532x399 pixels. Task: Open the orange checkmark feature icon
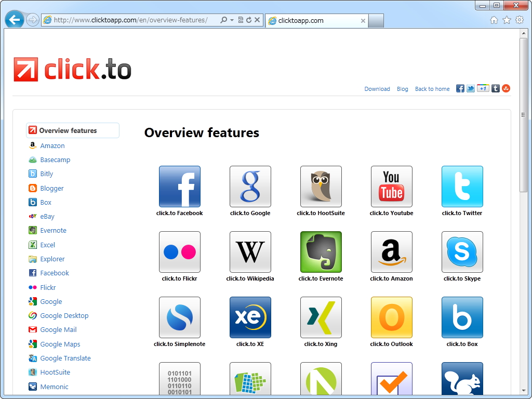pyautogui.click(x=392, y=379)
